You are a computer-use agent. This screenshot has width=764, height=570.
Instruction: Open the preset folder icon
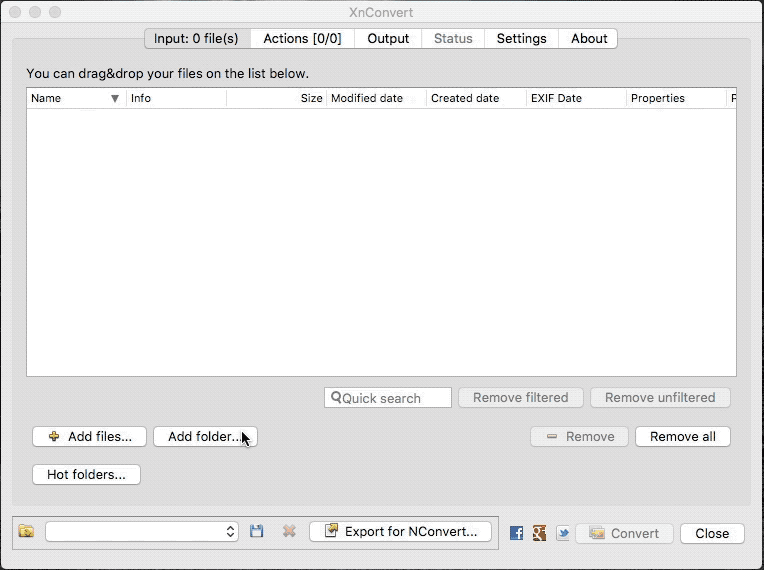pyautogui.click(x=26, y=531)
